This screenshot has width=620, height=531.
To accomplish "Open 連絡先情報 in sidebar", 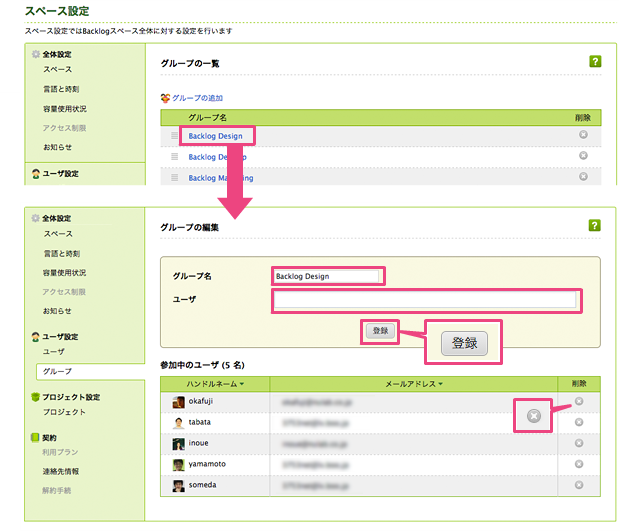I will (x=61, y=471).
